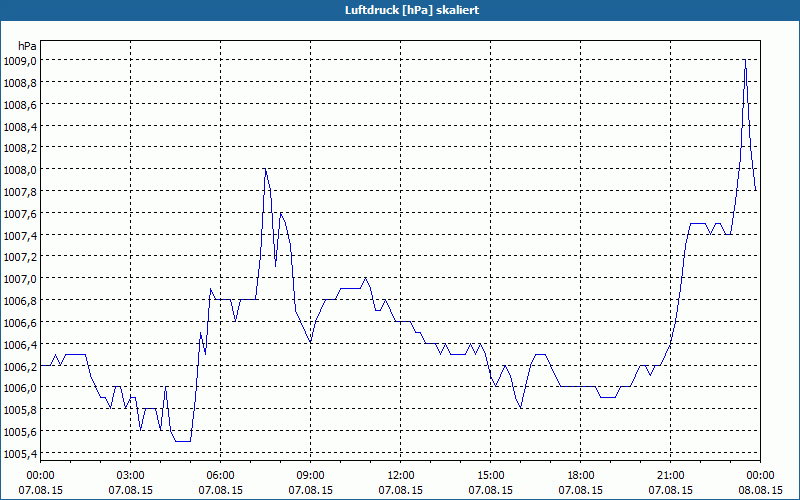Click the 1006,4 y-axis label

point(19,345)
